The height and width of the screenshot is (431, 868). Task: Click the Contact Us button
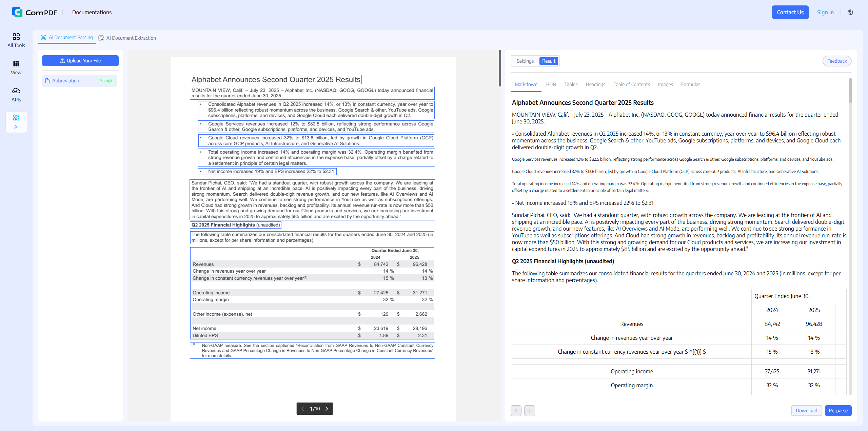coord(790,12)
